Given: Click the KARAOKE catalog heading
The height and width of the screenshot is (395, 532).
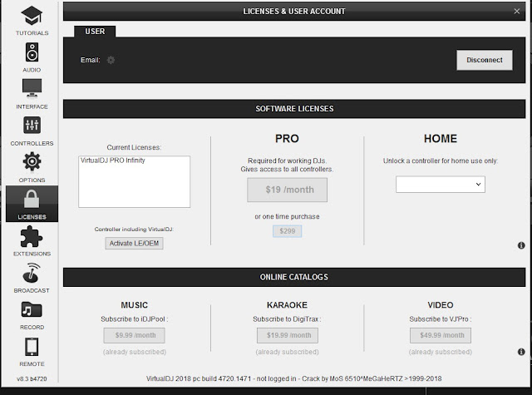Looking at the screenshot, I should click(x=287, y=305).
